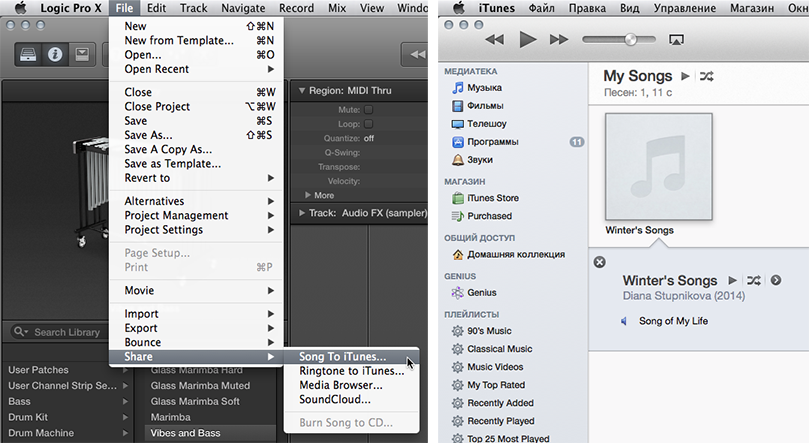Image resolution: width=809 pixels, height=443 pixels.
Task: Open the Quantize value set to off
Action: 368,138
